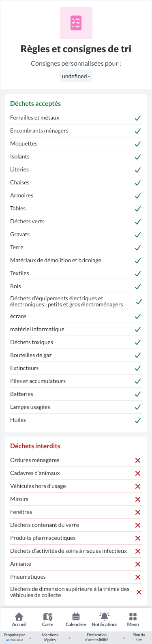Click red cross beside Ordures ménagères
The width and height of the screenshot is (152, 644).
point(138,460)
